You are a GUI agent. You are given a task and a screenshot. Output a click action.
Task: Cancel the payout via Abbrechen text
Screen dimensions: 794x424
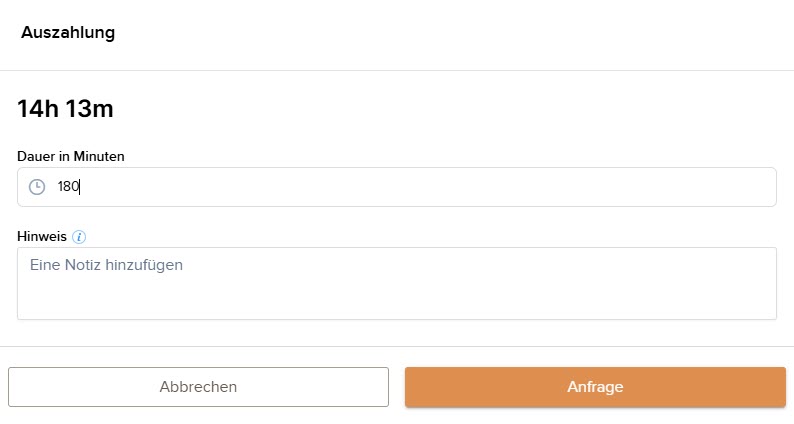click(198, 387)
